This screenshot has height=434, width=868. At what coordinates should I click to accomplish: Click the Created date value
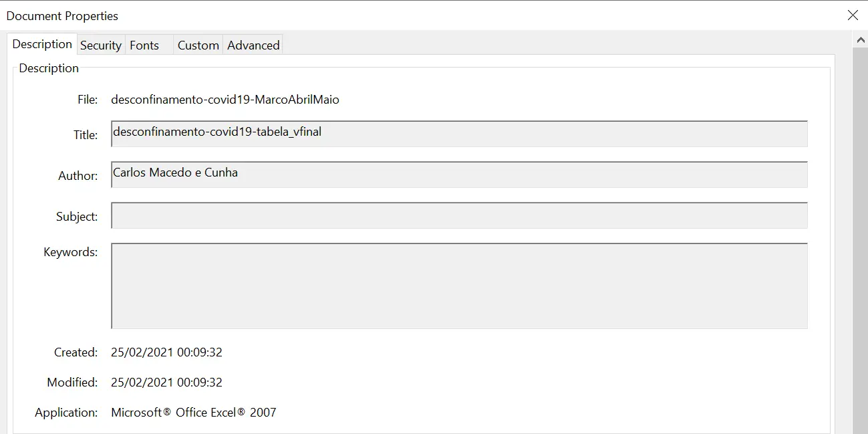(166, 352)
